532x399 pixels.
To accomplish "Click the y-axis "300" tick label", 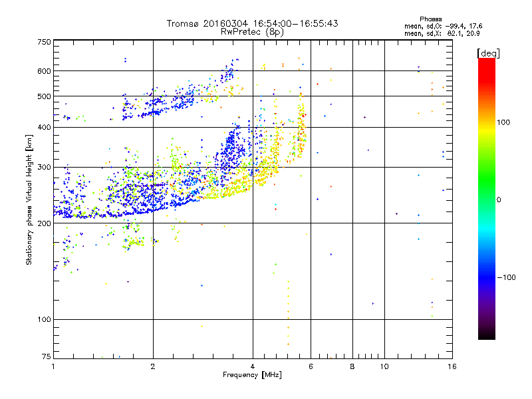I will [44, 167].
